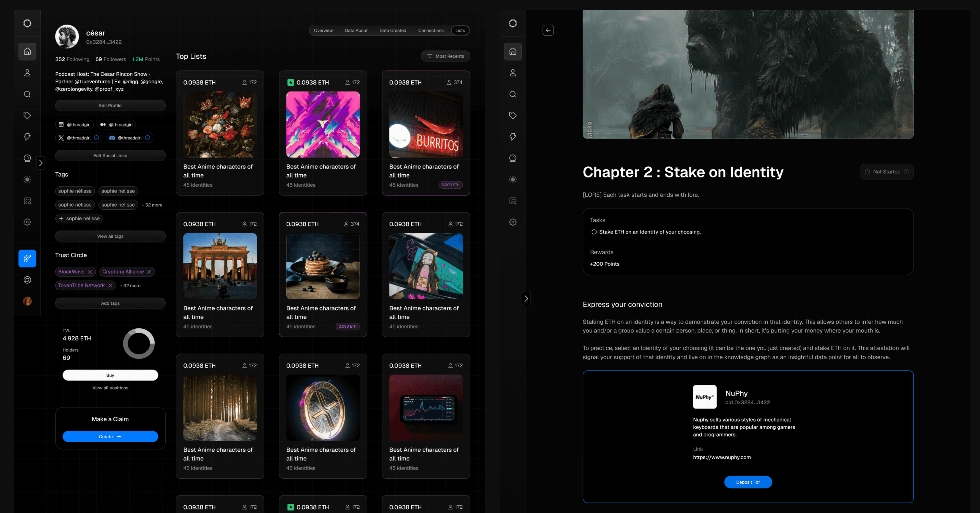Click the green star badge on the purple card

point(291,82)
